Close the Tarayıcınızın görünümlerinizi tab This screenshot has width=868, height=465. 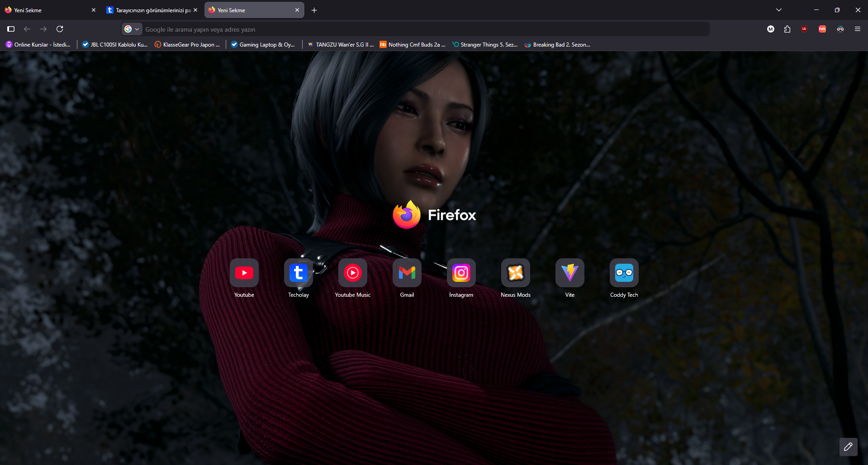(x=195, y=10)
